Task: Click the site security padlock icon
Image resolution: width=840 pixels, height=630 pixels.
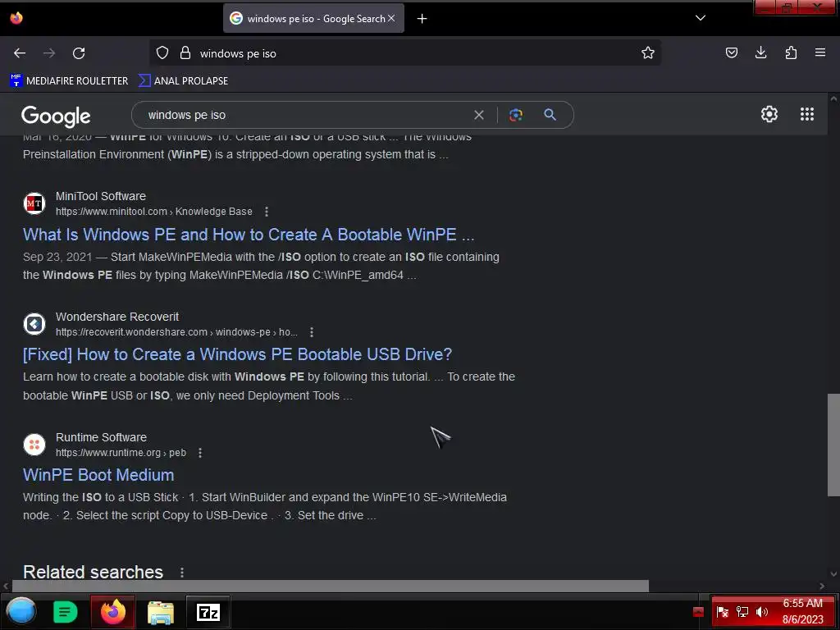Action: pos(185,52)
